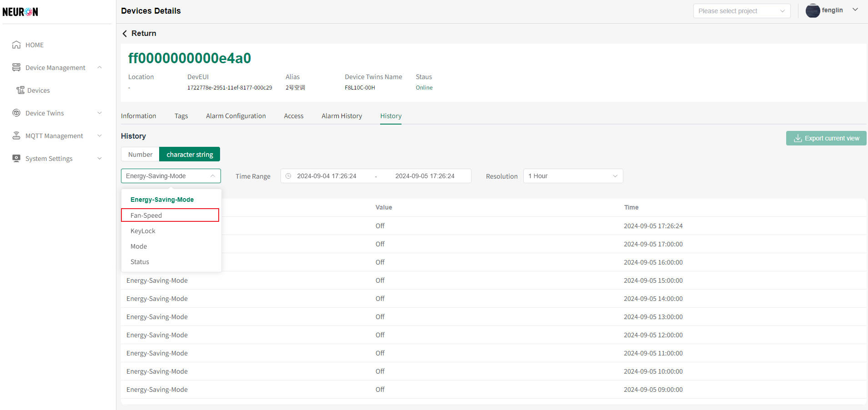Click the download icon on Export button
The image size is (868, 410).
point(798,138)
